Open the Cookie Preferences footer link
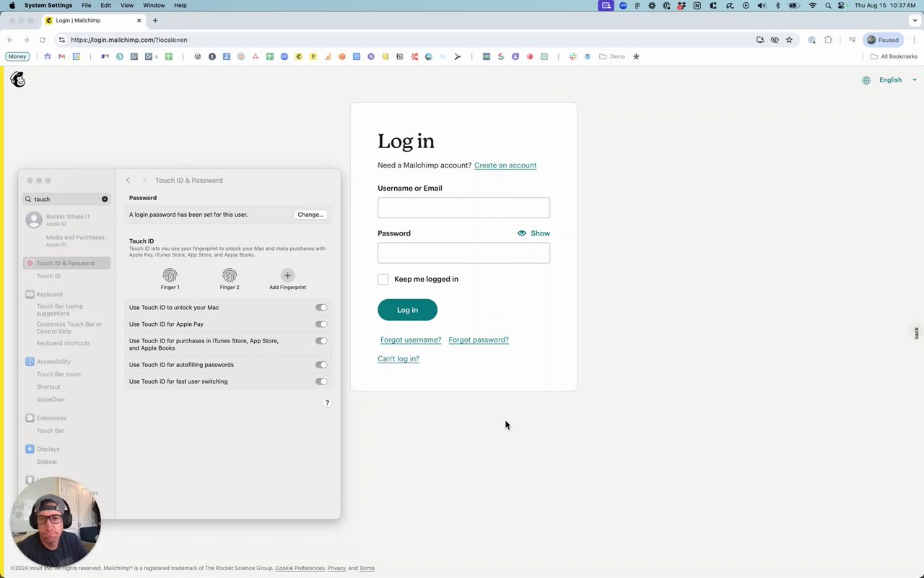 pos(300,568)
